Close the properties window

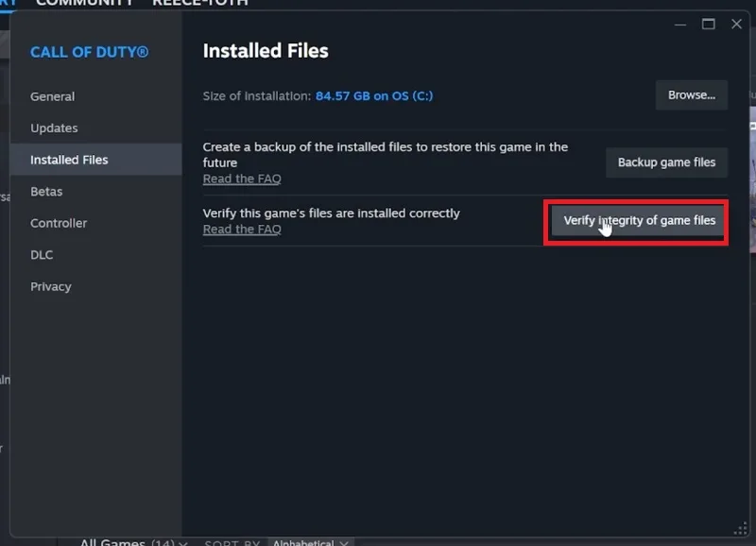coord(736,25)
